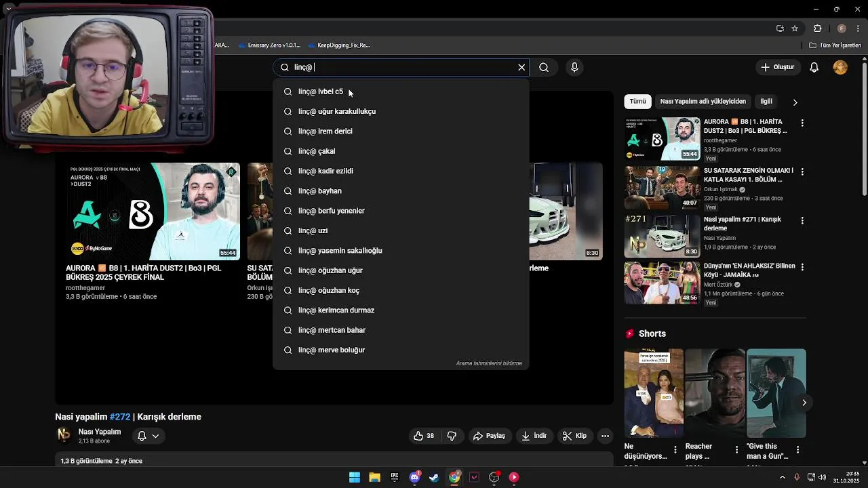The width and height of the screenshot is (868, 488).
Task: Open File Explorer from taskbar
Action: (x=374, y=477)
